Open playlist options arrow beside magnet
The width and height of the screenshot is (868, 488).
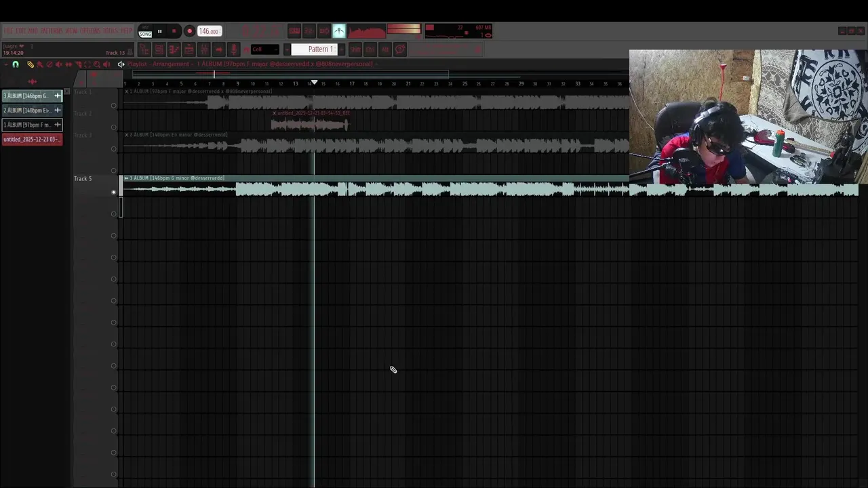[6, 64]
